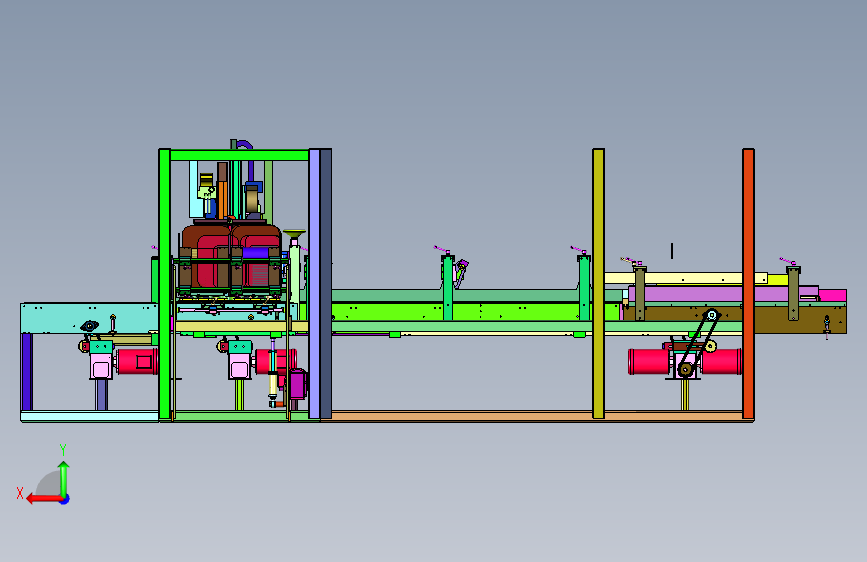Image resolution: width=867 pixels, height=562 pixels.
Task: Select the orange vertical post on the right
Action: coord(748,283)
